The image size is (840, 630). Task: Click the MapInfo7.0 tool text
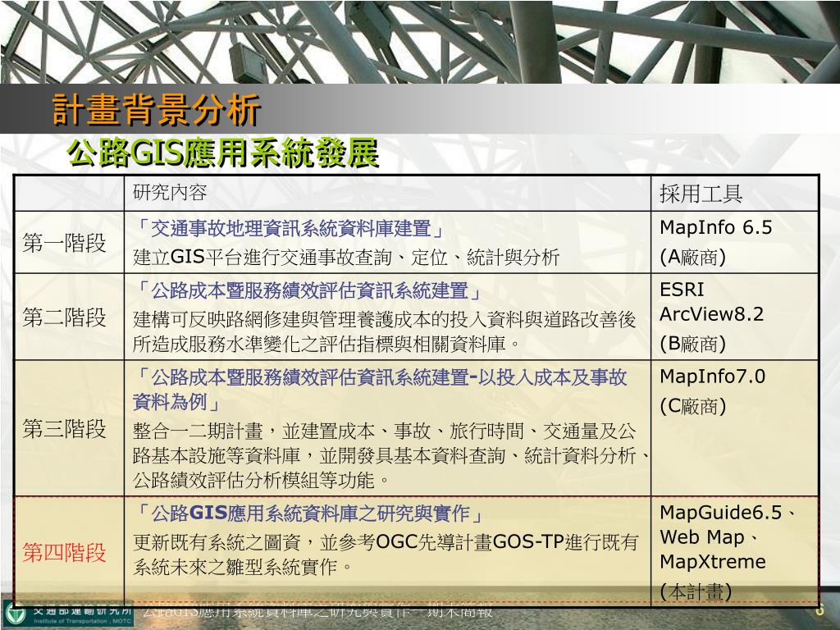click(x=713, y=377)
